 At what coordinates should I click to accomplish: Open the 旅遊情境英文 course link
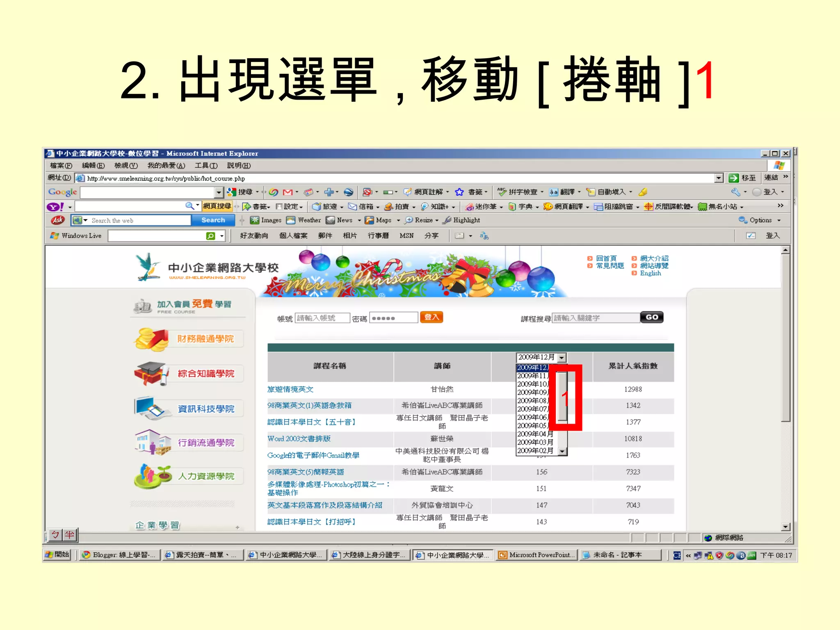pos(290,390)
